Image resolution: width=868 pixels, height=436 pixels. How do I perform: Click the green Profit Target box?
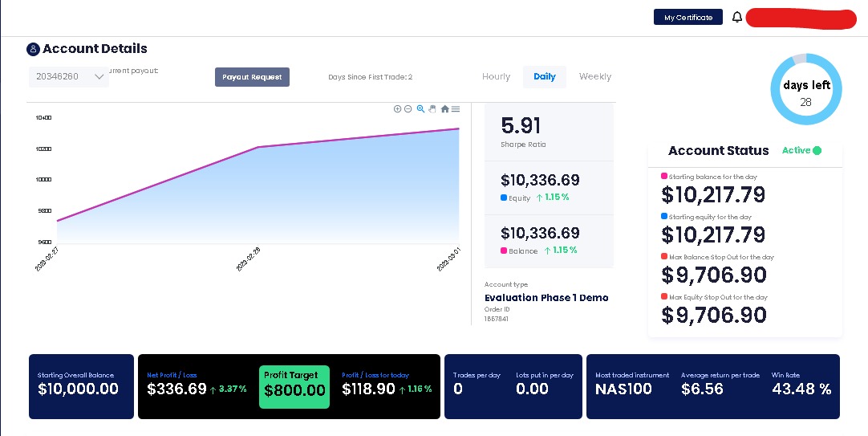(x=294, y=387)
